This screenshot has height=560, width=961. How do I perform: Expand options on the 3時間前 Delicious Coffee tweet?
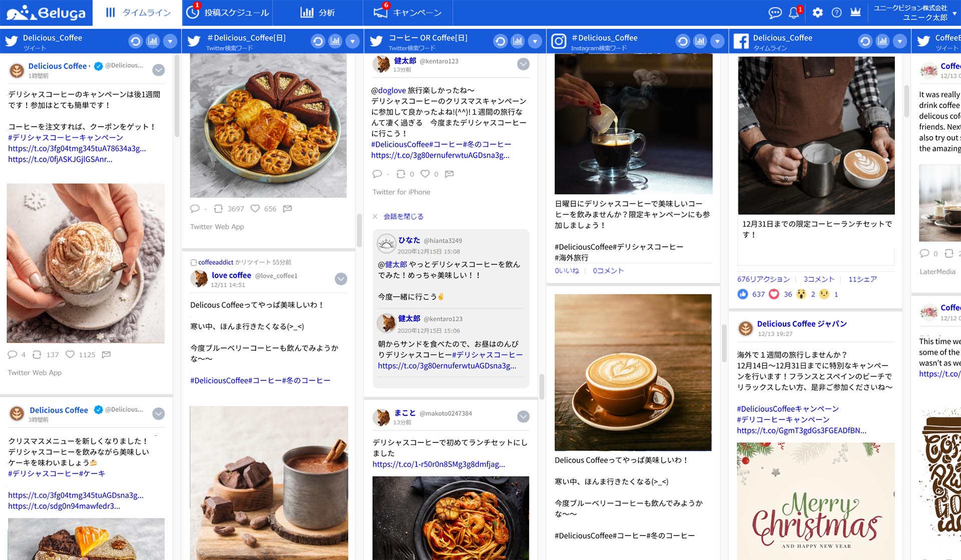[x=159, y=413]
